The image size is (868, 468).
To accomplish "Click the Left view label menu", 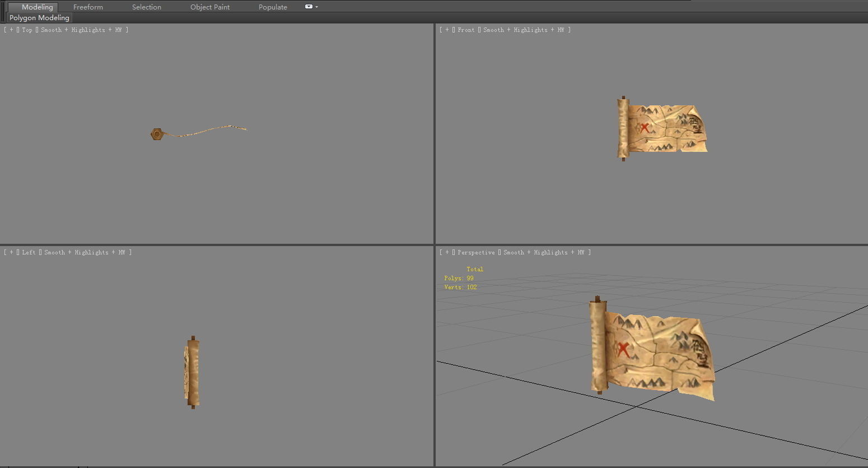I will pos(29,253).
